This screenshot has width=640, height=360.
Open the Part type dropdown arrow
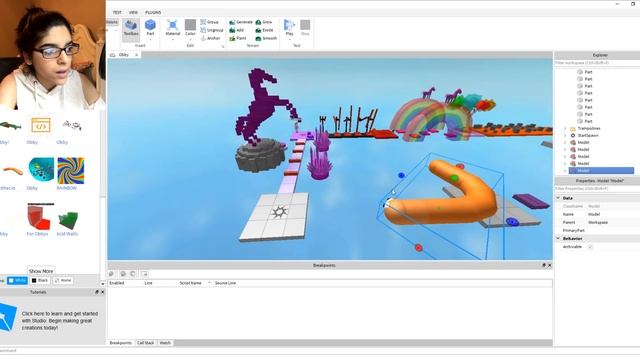click(150, 40)
